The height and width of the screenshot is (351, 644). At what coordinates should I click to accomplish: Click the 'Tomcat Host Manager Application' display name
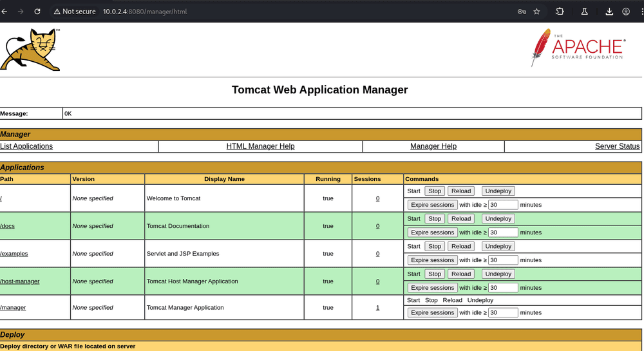click(192, 281)
